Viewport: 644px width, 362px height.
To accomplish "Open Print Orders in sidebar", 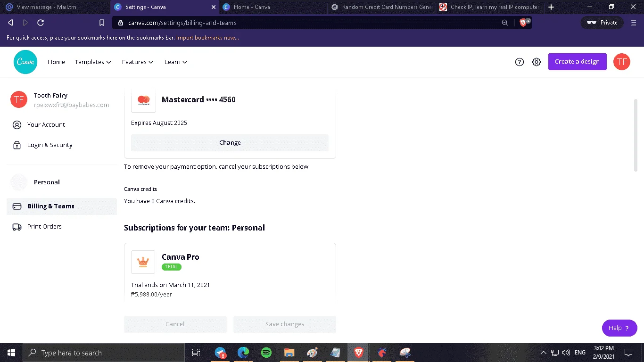I will [x=62, y=227].
